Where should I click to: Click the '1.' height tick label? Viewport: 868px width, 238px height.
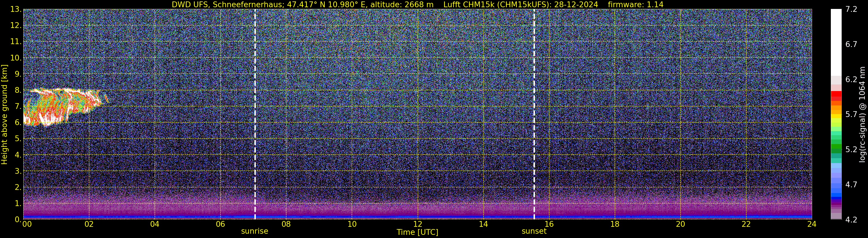(18, 203)
